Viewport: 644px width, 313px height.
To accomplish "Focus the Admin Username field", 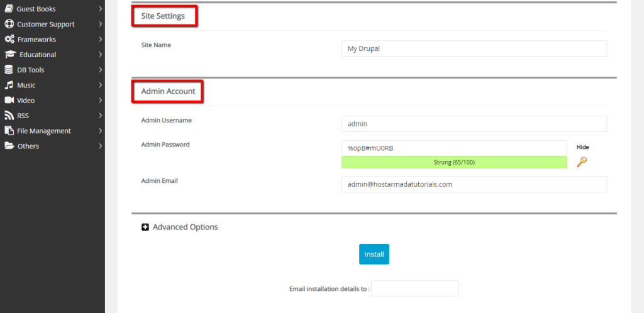I will pyautogui.click(x=474, y=123).
